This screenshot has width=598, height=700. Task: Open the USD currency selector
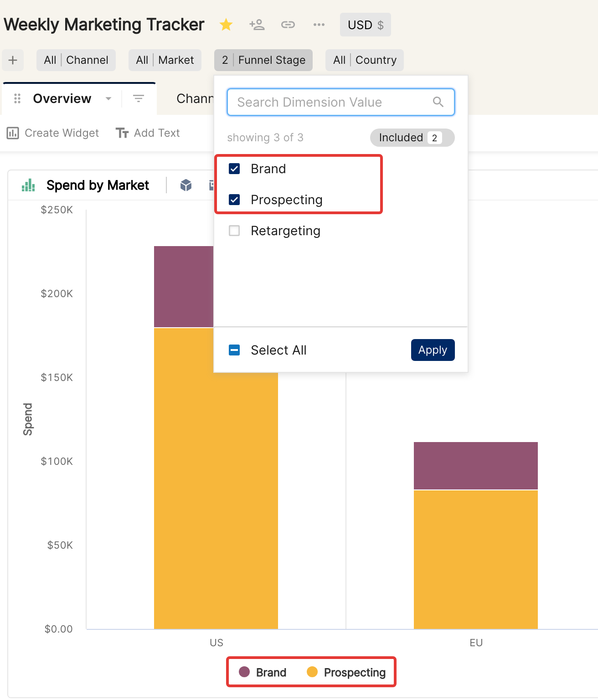pos(366,25)
